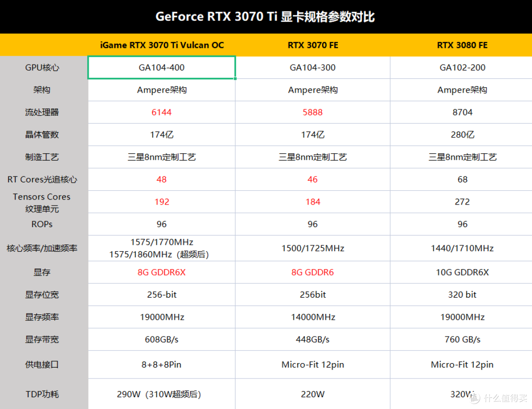Click the 10G GDDR6X cell

(462, 272)
